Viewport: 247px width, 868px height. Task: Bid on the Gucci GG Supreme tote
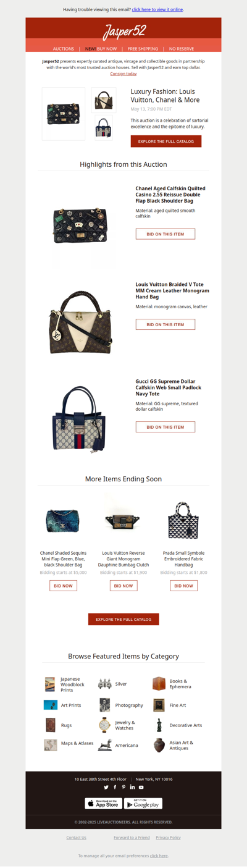coord(165,427)
